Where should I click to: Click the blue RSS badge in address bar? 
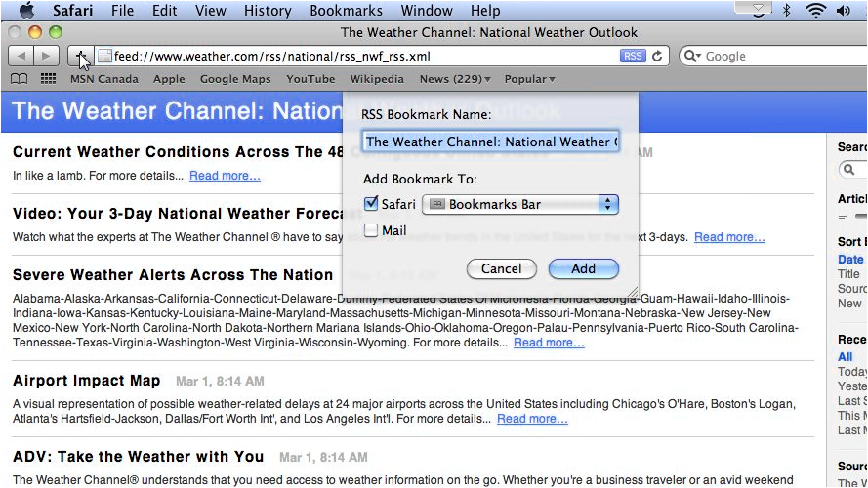pos(632,57)
